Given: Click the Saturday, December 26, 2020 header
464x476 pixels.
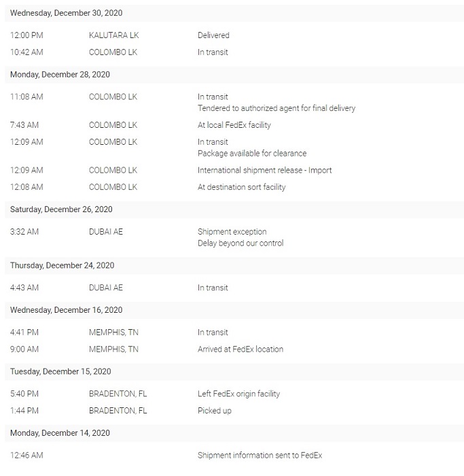Looking at the screenshot, I should pyautogui.click(x=234, y=209).
